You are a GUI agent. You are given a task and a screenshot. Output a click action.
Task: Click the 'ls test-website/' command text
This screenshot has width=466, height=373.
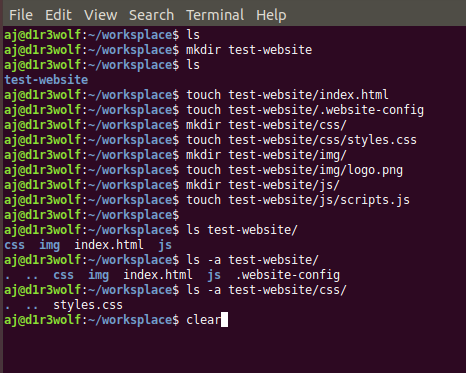(242, 230)
